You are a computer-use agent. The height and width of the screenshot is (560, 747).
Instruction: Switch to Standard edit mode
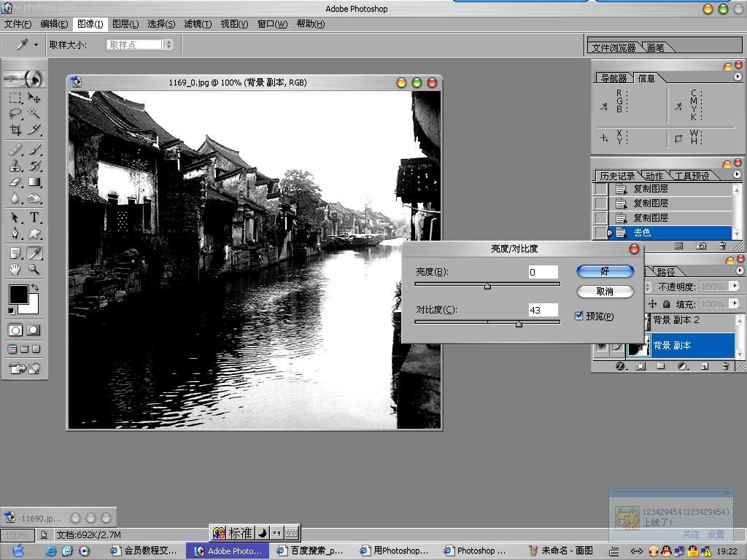[x=15, y=330]
